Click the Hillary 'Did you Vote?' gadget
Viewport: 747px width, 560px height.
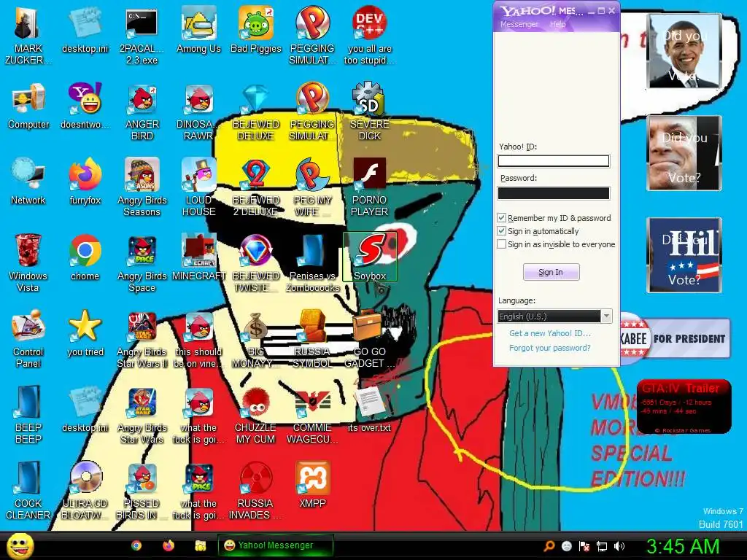[x=684, y=254]
